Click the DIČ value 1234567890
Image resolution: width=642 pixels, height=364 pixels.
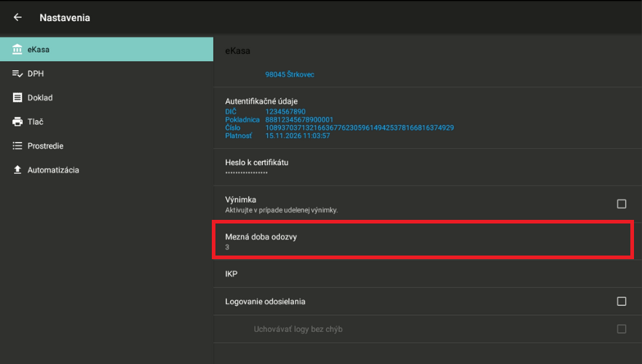point(285,111)
